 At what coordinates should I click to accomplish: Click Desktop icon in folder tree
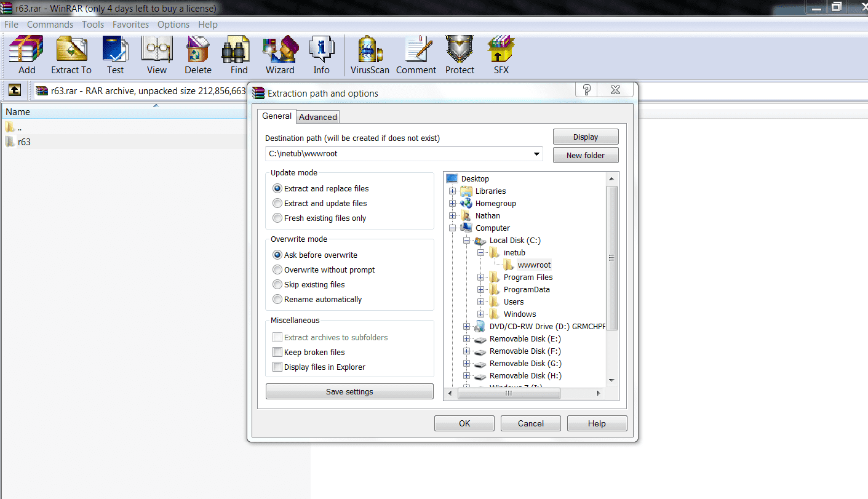[452, 178]
